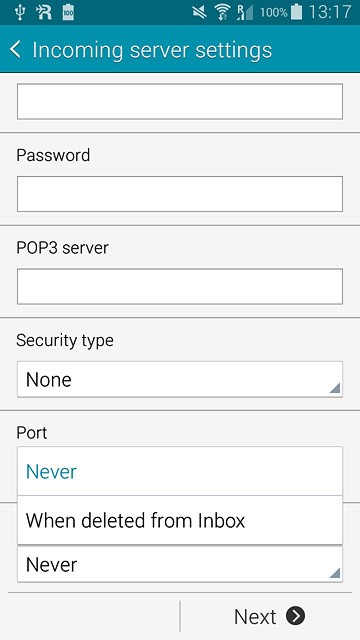The height and width of the screenshot is (640, 360).
Task: Focus the Password input field
Action: (x=180, y=194)
